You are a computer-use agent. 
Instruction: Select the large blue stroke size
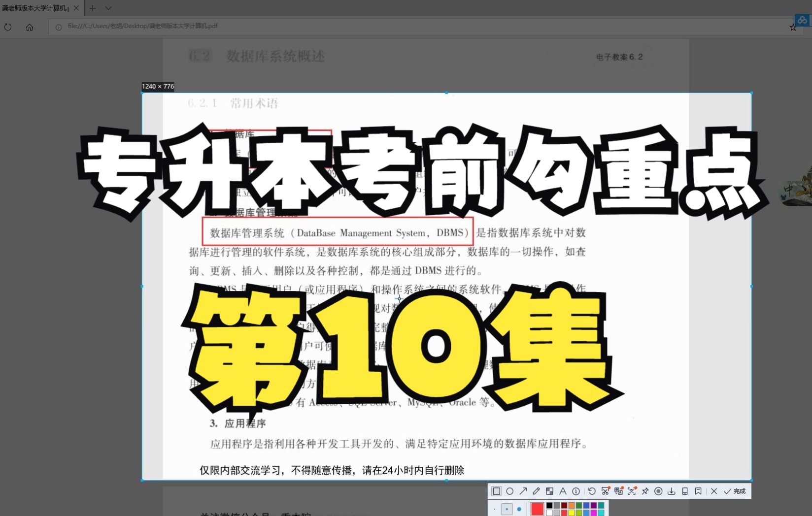pyautogui.click(x=519, y=509)
